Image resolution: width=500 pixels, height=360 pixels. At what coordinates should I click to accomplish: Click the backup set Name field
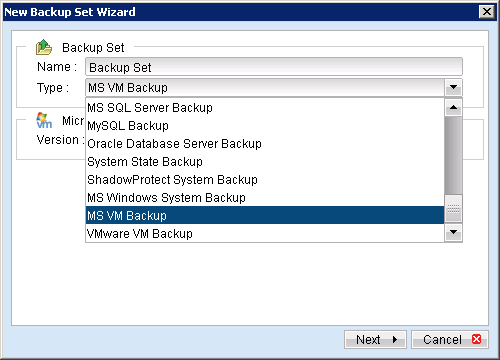tap(274, 67)
